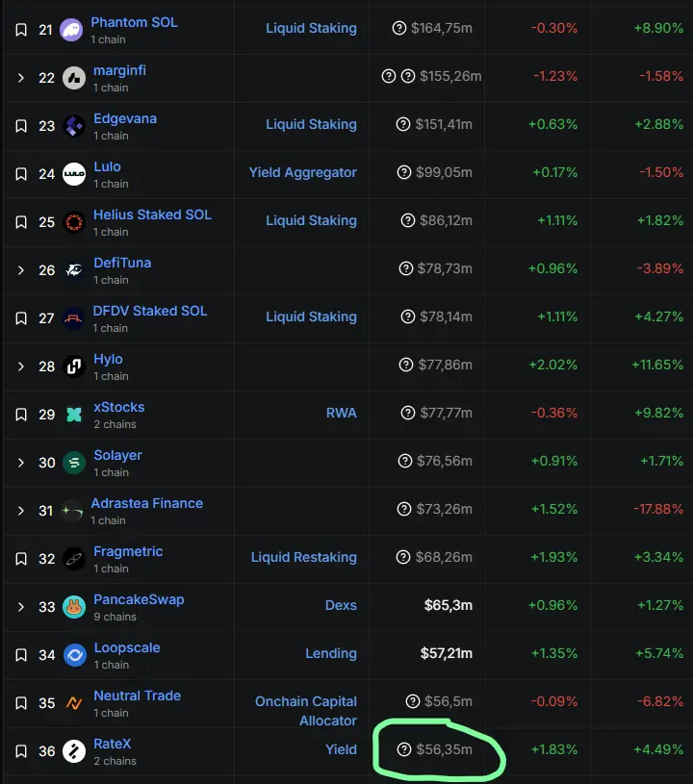Click the Neutral Trade orange logo

(74, 703)
